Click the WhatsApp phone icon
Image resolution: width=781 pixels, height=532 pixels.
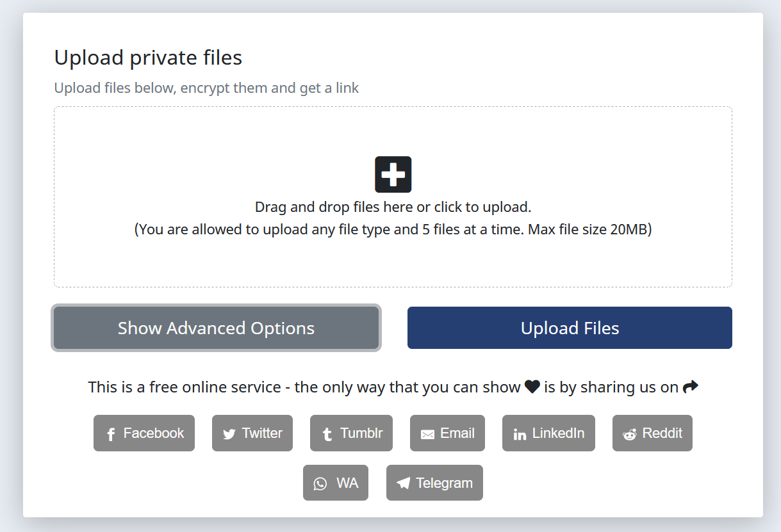(320, 483)
